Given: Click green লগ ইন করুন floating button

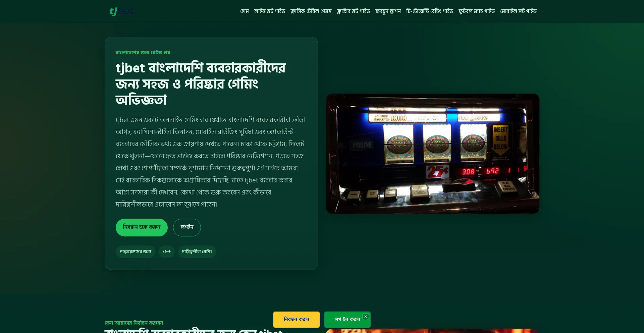Looking at the screenshot, I should pos(347,320).
